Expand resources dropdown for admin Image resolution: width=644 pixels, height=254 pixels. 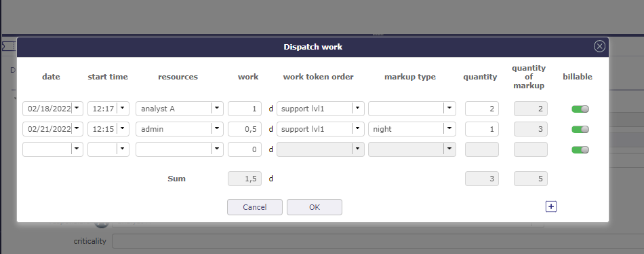coord(218,129)
